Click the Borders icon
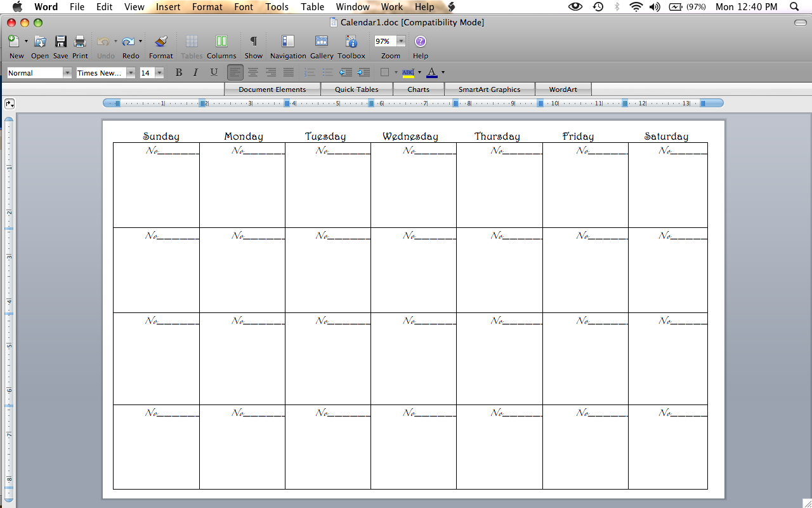Viewport: 812px width, 508px height. pyautogui.click(x=384, y=72)
